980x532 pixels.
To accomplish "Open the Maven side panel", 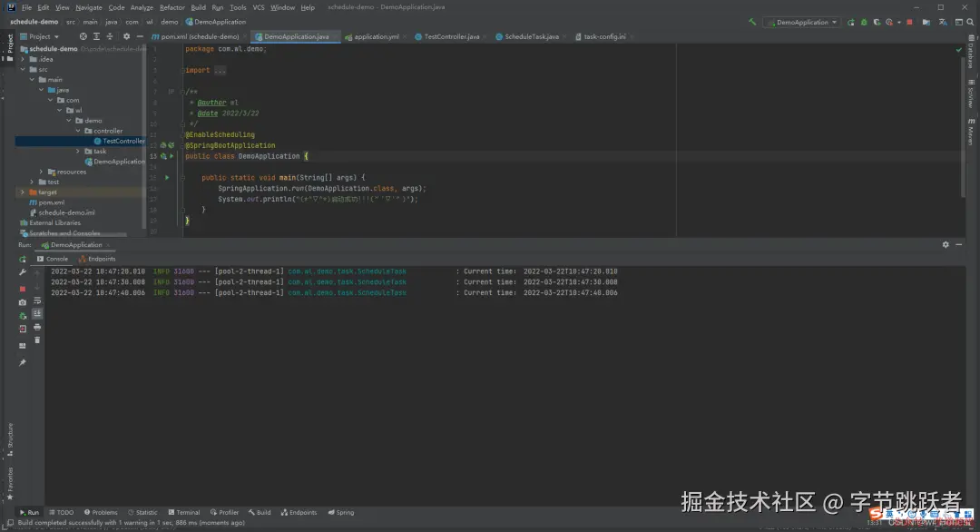I will (970, 134).
